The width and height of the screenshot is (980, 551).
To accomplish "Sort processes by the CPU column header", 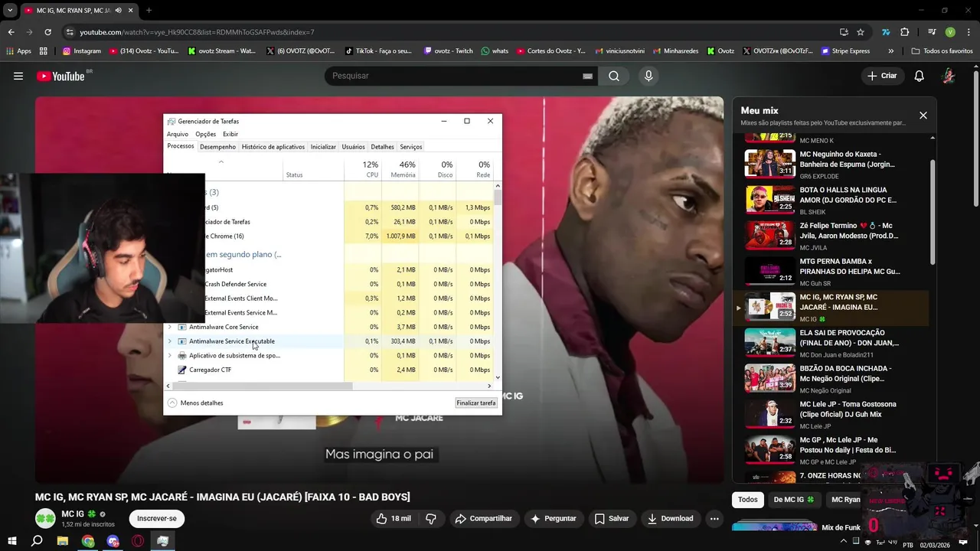I will (x=363, y=169).
